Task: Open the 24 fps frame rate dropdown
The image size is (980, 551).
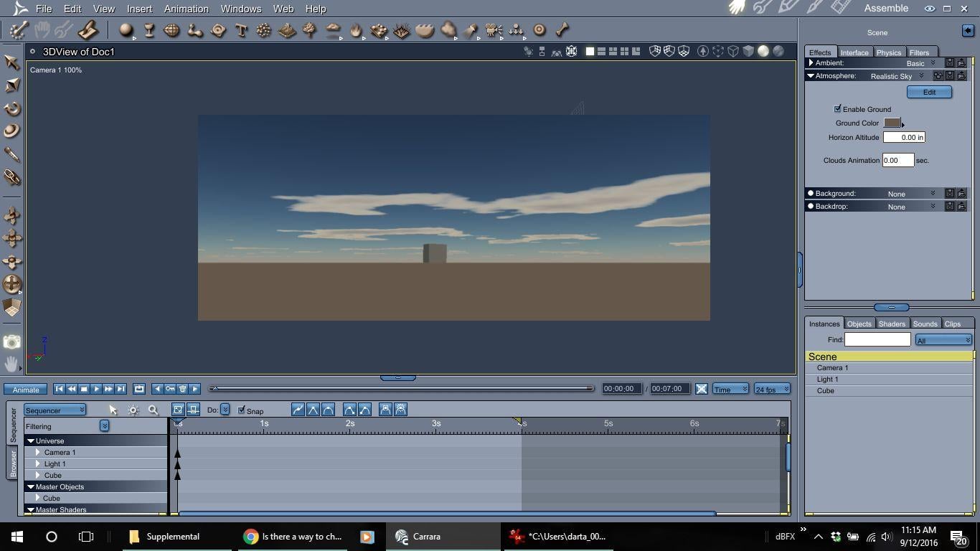Action: 772,389
